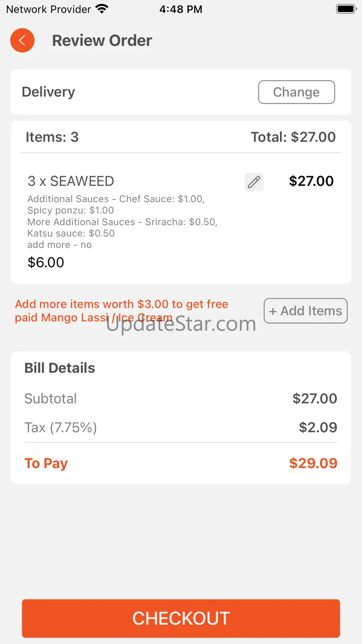Tap the To Pay $29.09 amount

pyautogui.click(x=313, y=463)
